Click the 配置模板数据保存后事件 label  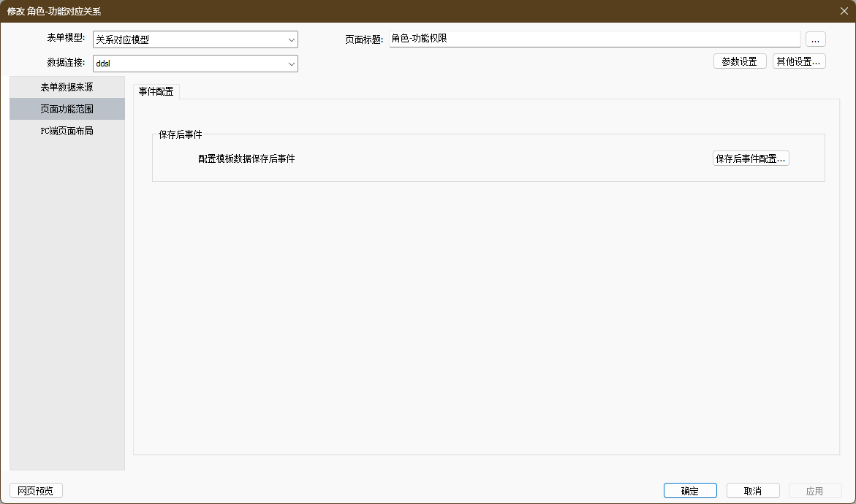[246, 159]
